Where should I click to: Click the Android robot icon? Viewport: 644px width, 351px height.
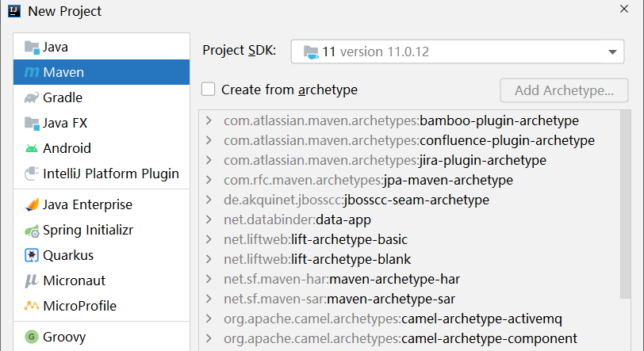pos(32,149)
